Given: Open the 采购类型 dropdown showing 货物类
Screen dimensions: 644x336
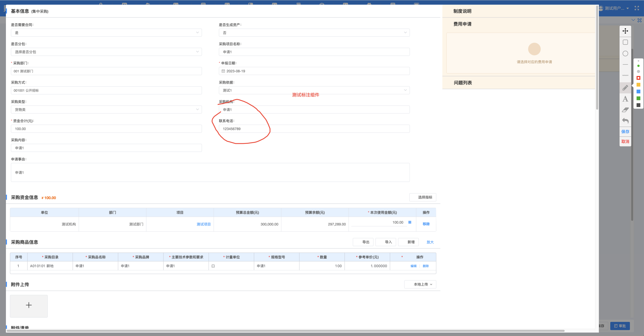Looking at the screenshot, I should pyautogui.click(x=106, y=109).
